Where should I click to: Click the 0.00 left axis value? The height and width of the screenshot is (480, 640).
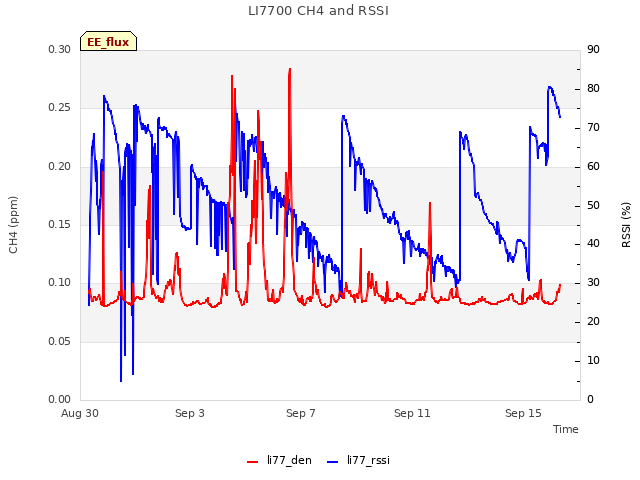pyautogui.click(x=60, y=399)
